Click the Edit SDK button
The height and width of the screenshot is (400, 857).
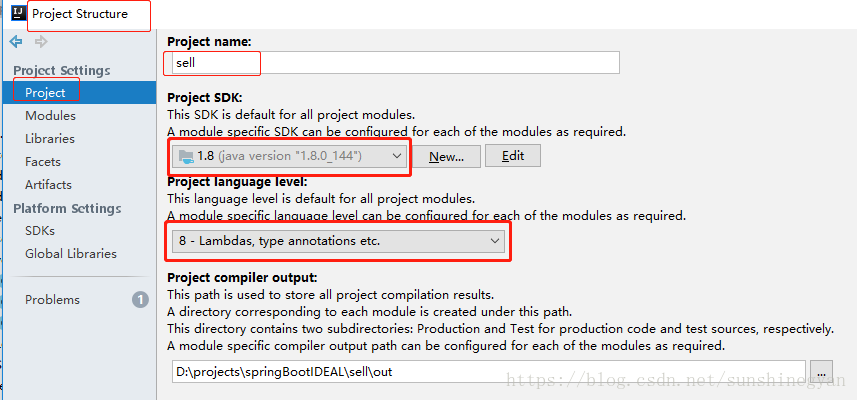(513, 156)
